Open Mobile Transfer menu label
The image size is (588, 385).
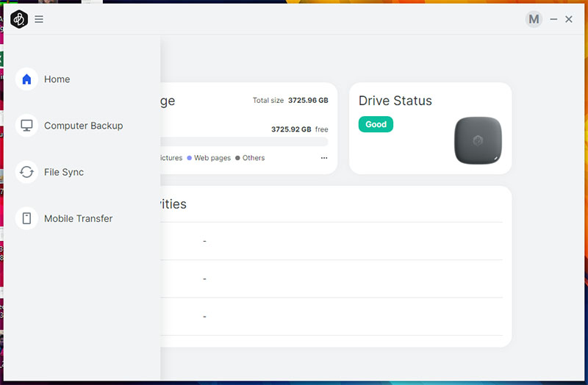[78, 218]
